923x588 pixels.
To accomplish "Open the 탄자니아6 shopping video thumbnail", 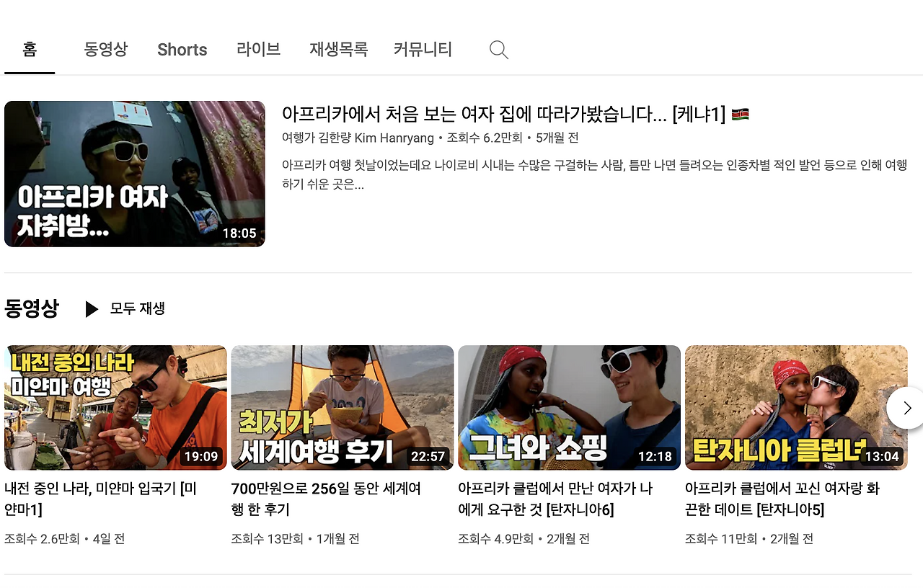I will pyautogui.click(x=569, y=407).
